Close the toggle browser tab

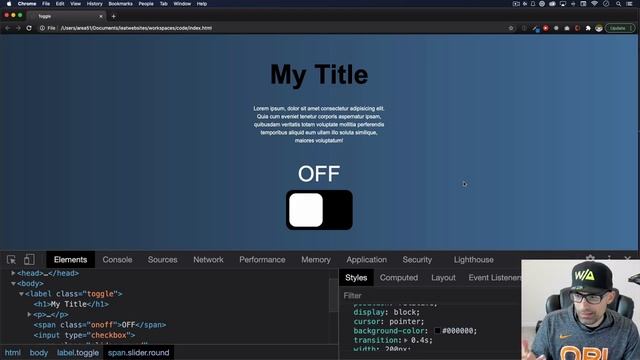pos(101,16)
